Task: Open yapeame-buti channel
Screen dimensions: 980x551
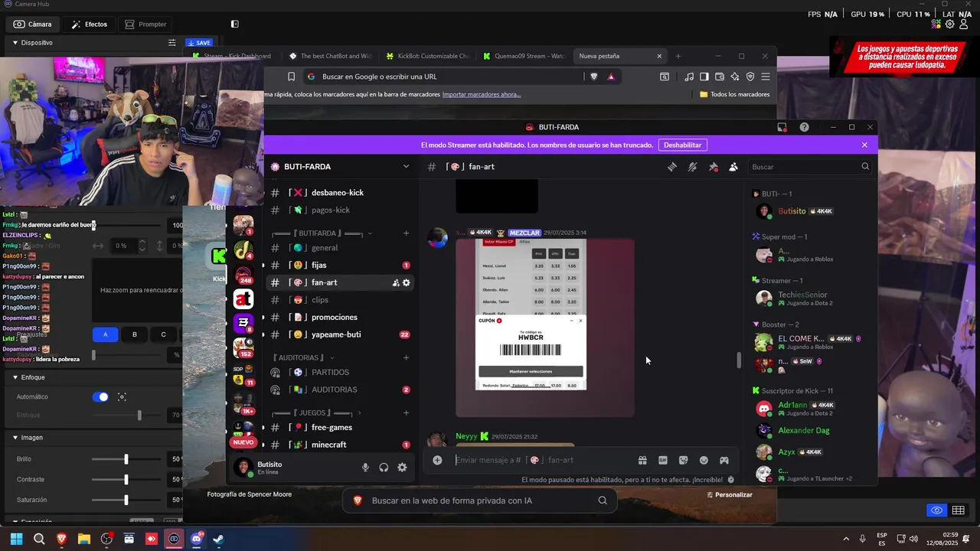Action: [341, 334]
